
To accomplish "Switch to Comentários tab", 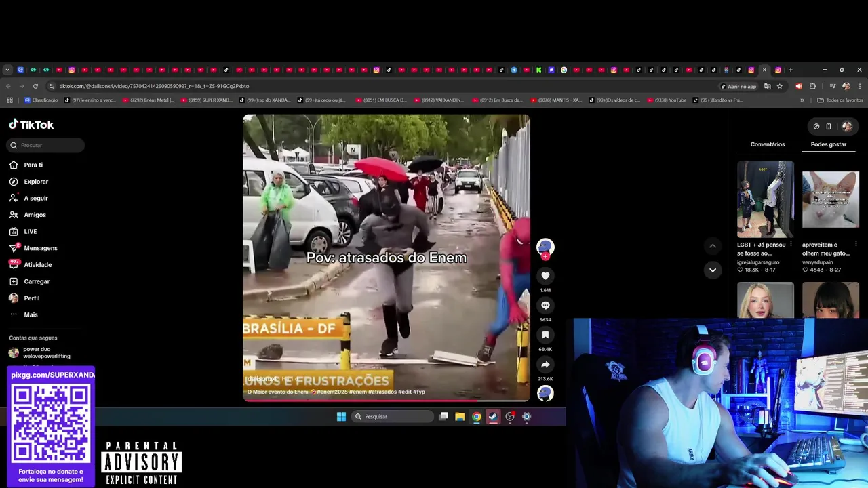I will pos(768,144).
